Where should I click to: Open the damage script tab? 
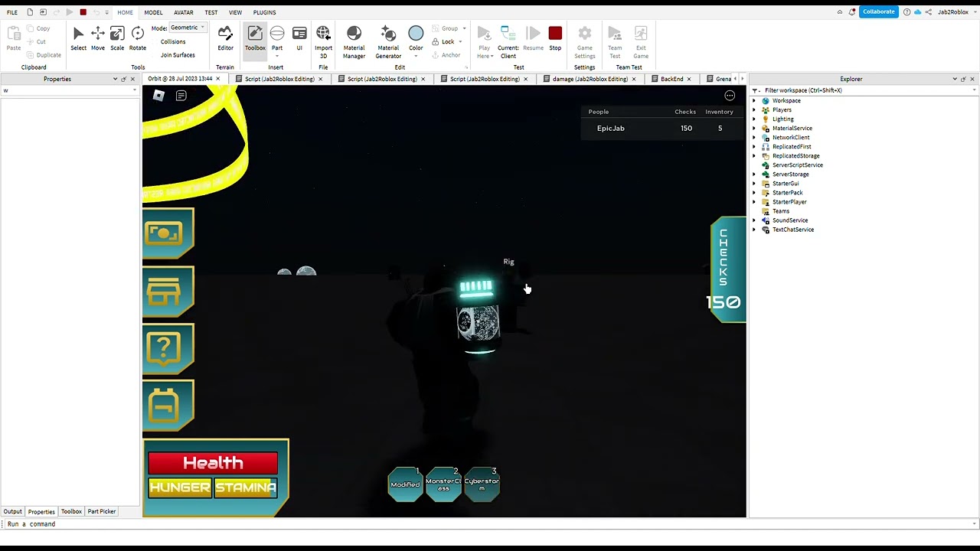pos(590,79)
